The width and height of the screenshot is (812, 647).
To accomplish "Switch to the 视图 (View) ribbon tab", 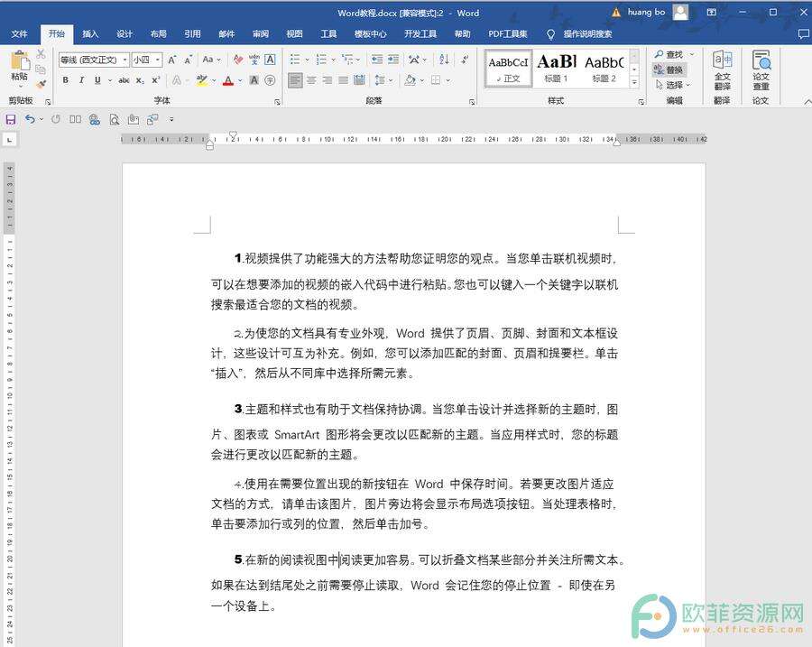I will 294,34.
